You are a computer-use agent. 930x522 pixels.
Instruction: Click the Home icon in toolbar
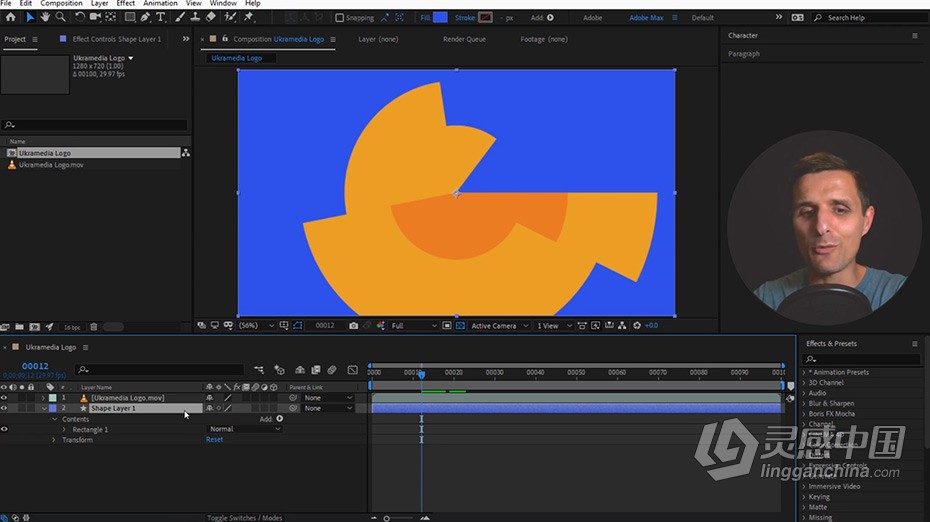[11, 17]
